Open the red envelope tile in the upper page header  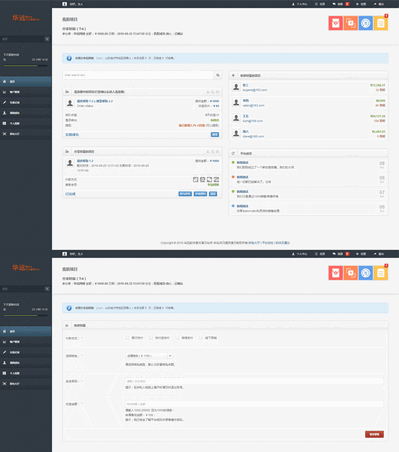(x=336, y=23)
